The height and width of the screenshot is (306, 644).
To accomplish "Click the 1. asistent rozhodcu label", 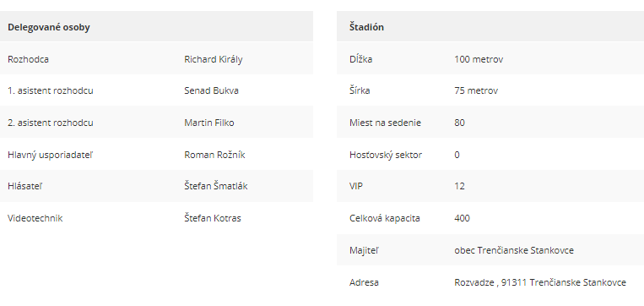I will [50, 90].
